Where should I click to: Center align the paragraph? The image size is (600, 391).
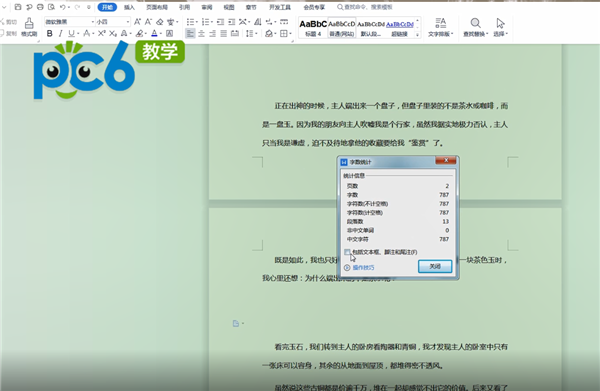click(201, 34)
